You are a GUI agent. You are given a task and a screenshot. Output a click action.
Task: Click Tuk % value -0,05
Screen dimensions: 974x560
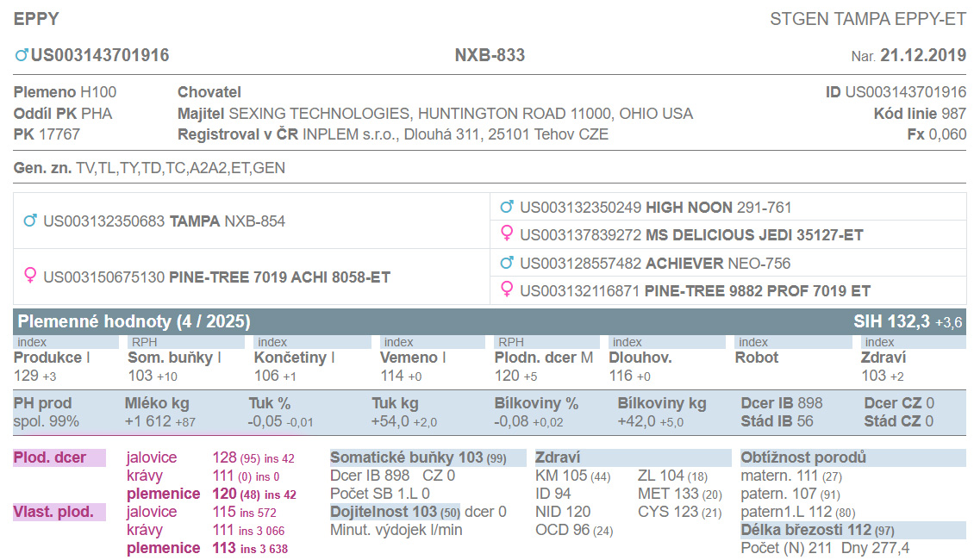click(x=265, y=421)
